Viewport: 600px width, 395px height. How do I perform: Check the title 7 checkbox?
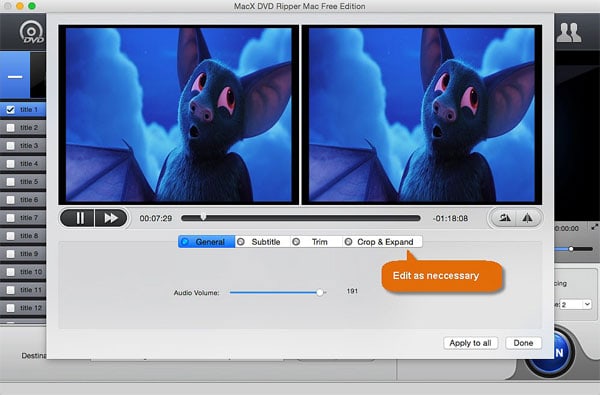(11, 218)
